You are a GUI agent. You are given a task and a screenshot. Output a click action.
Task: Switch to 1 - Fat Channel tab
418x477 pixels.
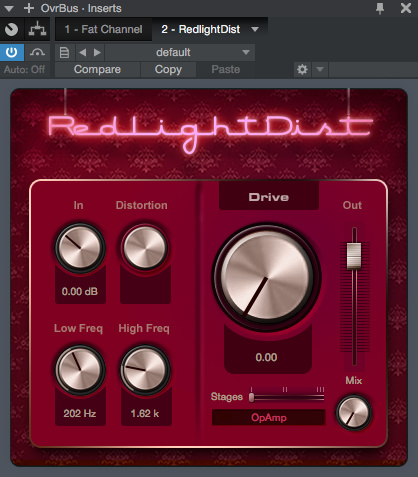(104, 29)
